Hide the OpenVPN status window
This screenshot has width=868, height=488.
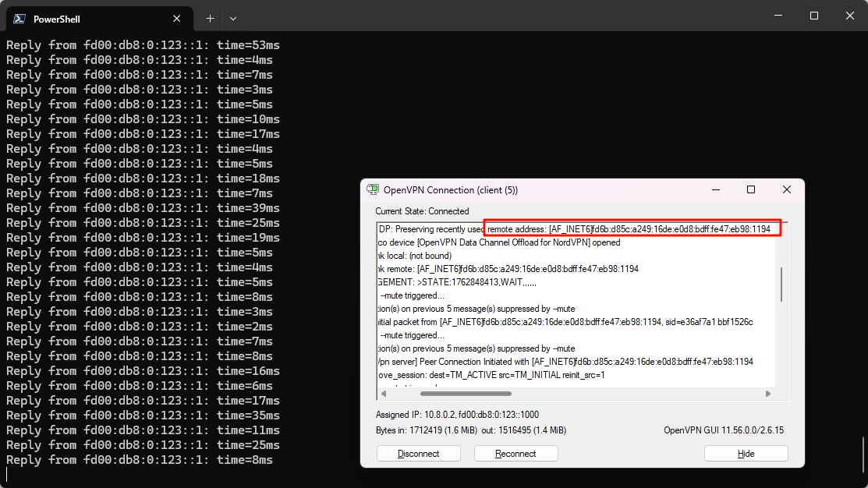coord(746,454)
